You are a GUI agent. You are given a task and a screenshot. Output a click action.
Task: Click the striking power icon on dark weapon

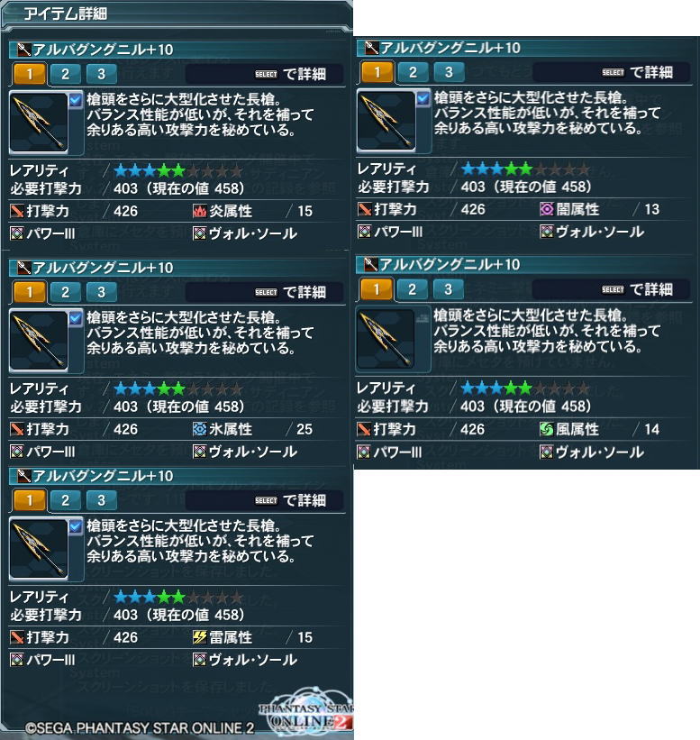(364, 209)
